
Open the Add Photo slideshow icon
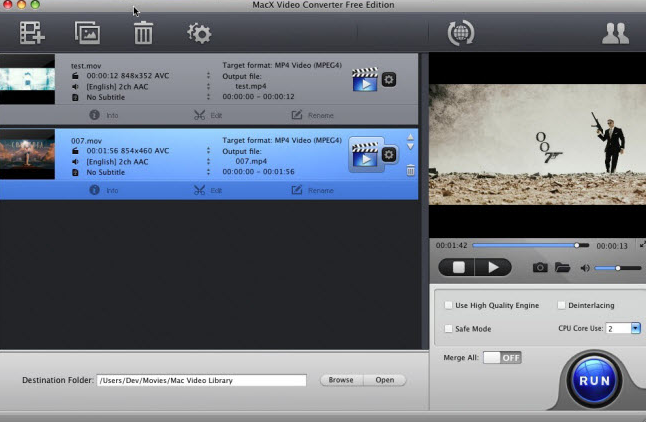87,33
